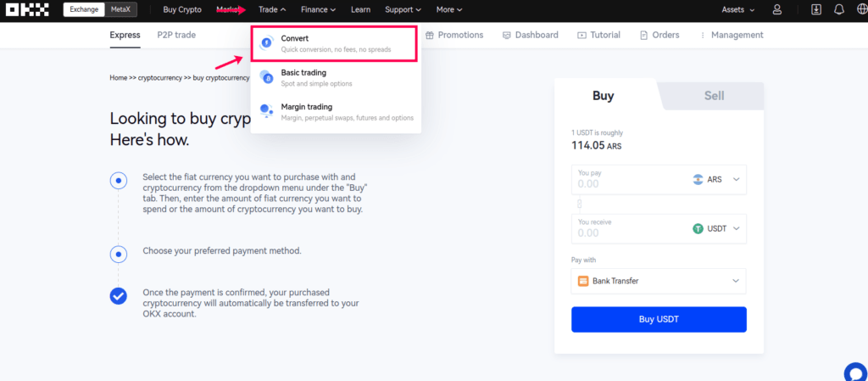Open the notifications bell

839,9
